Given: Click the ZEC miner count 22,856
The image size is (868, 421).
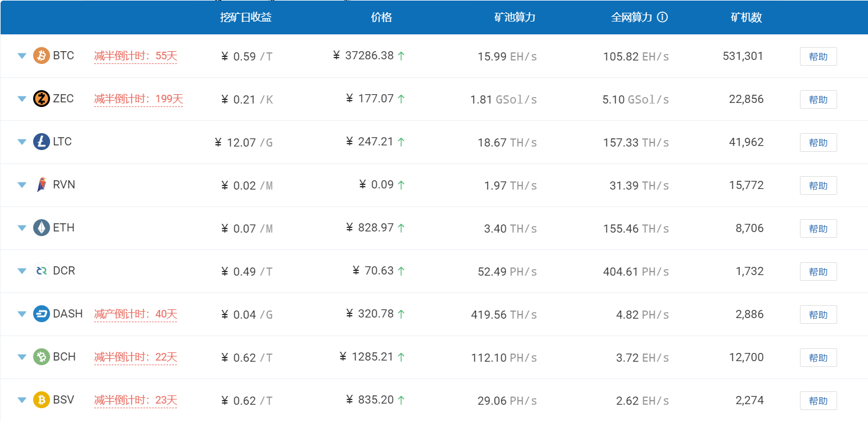Looking at the screenshot, I should click(x=746, y=99).
